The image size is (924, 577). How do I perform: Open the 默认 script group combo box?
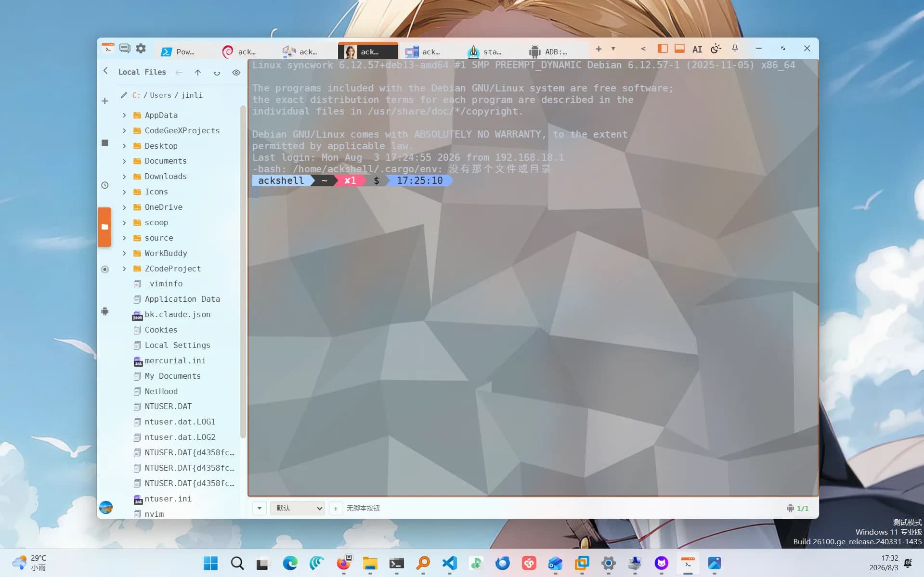pyautogui.click(x=298, y=508)
